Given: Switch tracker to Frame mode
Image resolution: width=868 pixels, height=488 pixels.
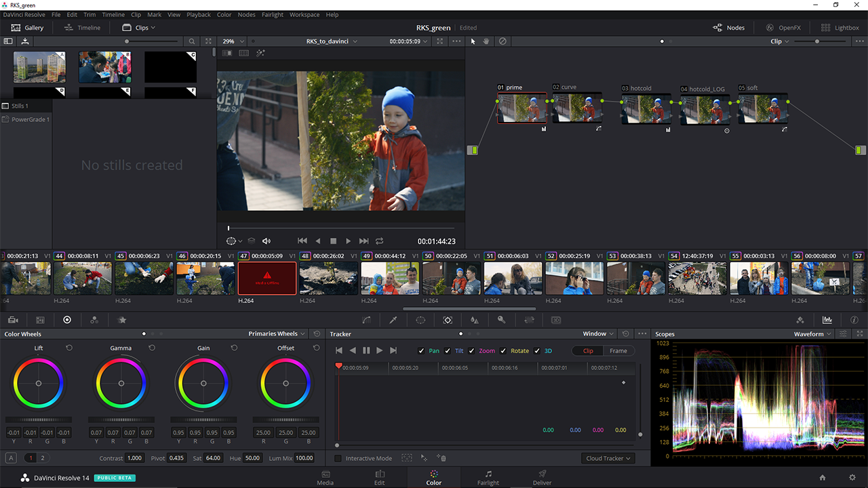Looking at the screenshot, I should (x=618, y=351).
